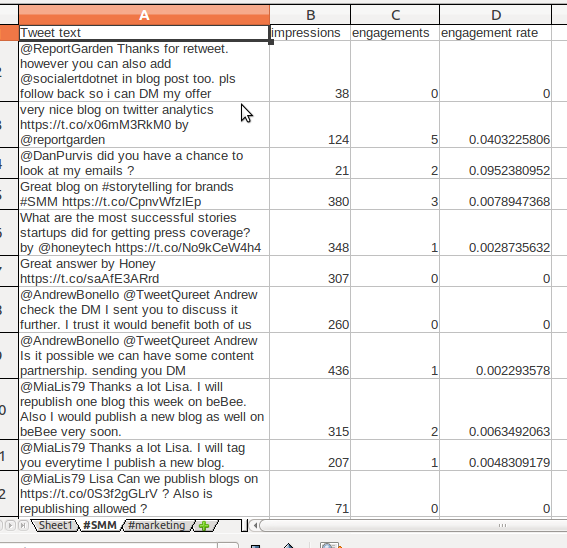Select engagement rate 0.0078947368
567x548 pixels.
pyautogui.click(x=495, y=194)
